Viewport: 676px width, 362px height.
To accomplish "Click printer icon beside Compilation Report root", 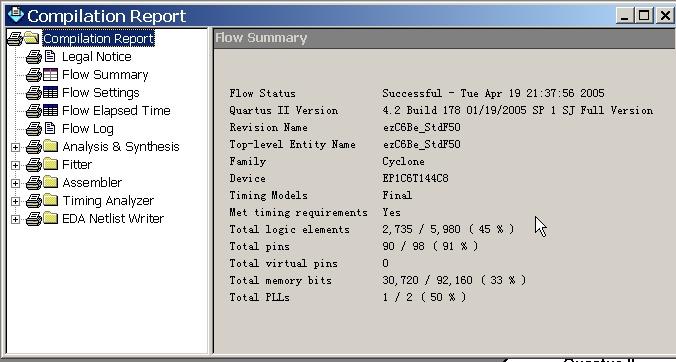I will [15, 39].
